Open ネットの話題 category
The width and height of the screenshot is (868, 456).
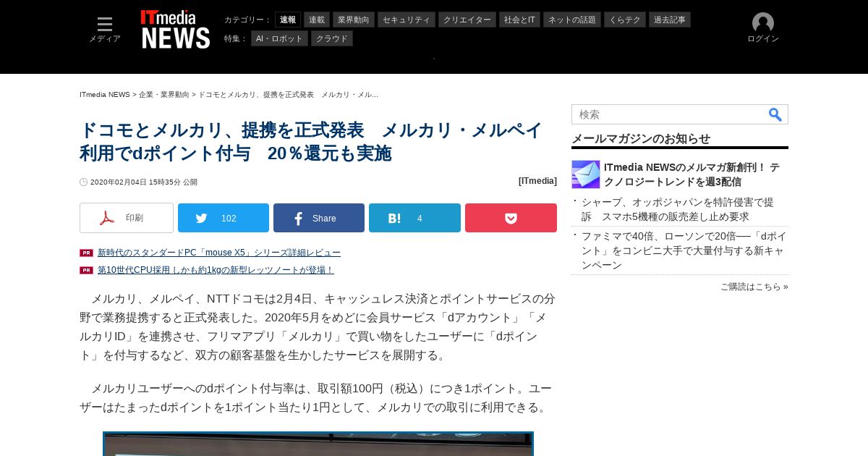(x=572, y=20)
